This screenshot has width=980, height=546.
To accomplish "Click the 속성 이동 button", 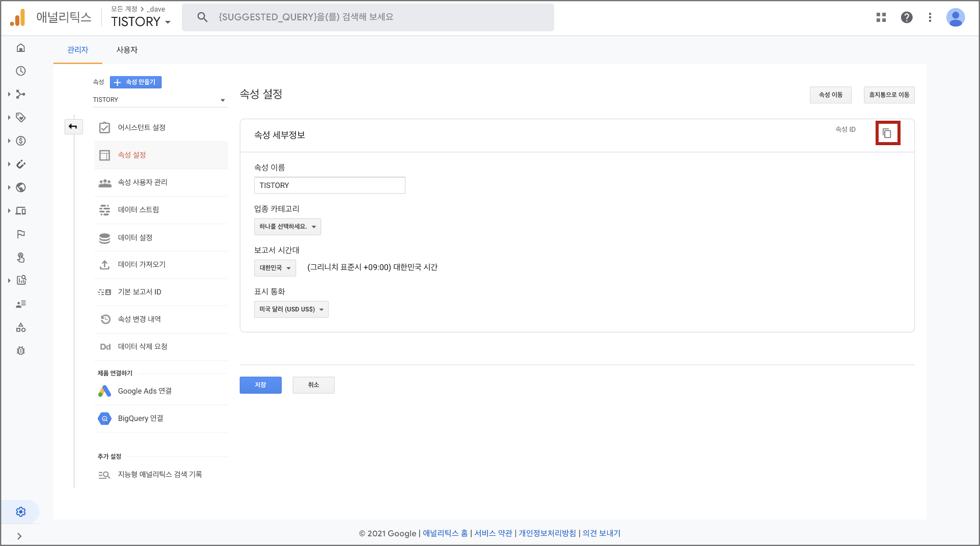I will (830, 95).
